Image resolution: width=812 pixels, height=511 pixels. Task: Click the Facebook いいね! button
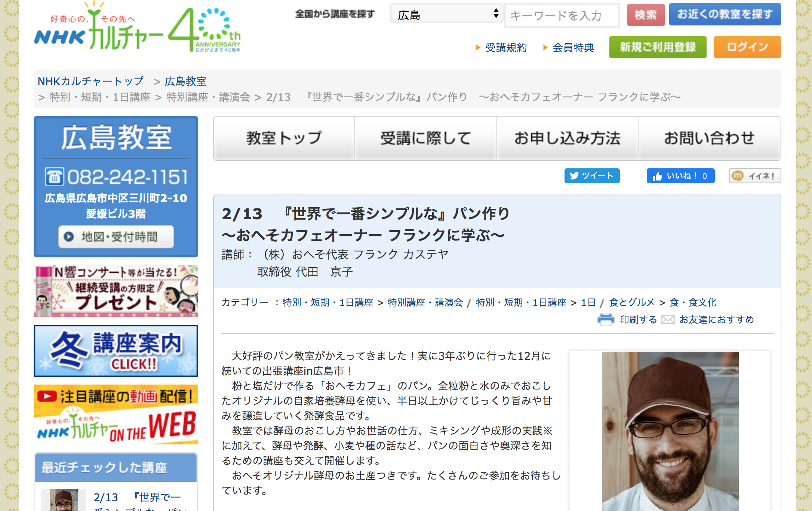pos(680,176)
